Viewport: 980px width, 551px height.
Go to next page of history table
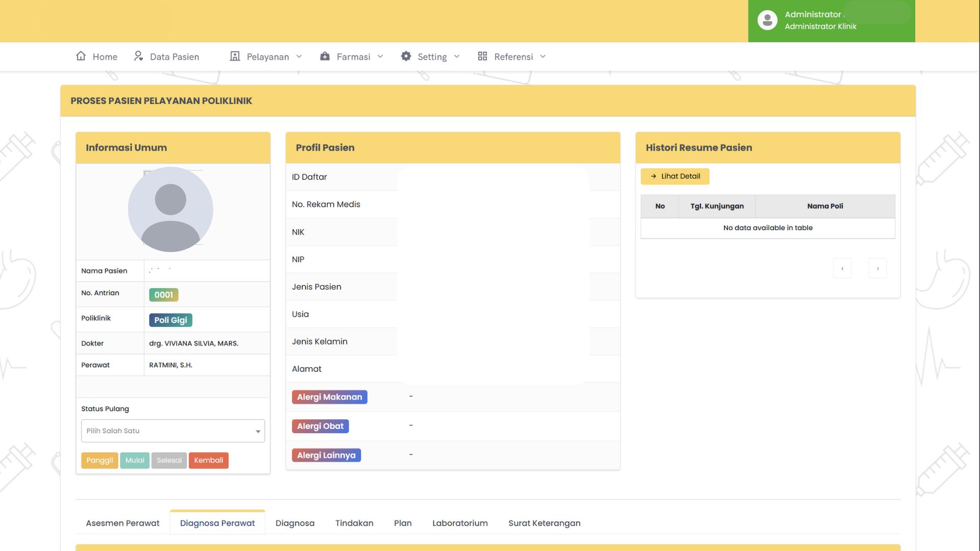tap(877, 268)
